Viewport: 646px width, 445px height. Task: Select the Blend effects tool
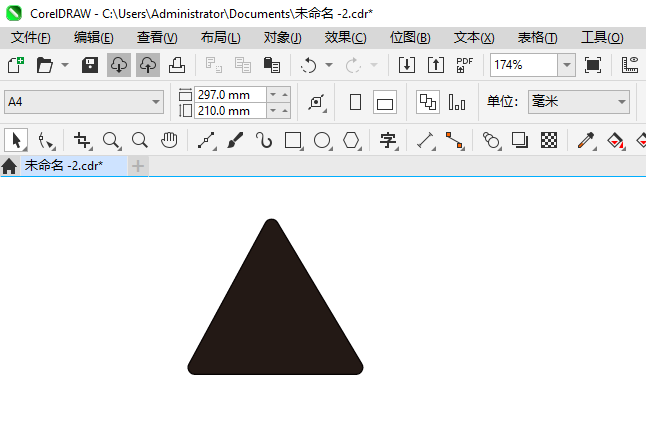(x=491, y=141)
